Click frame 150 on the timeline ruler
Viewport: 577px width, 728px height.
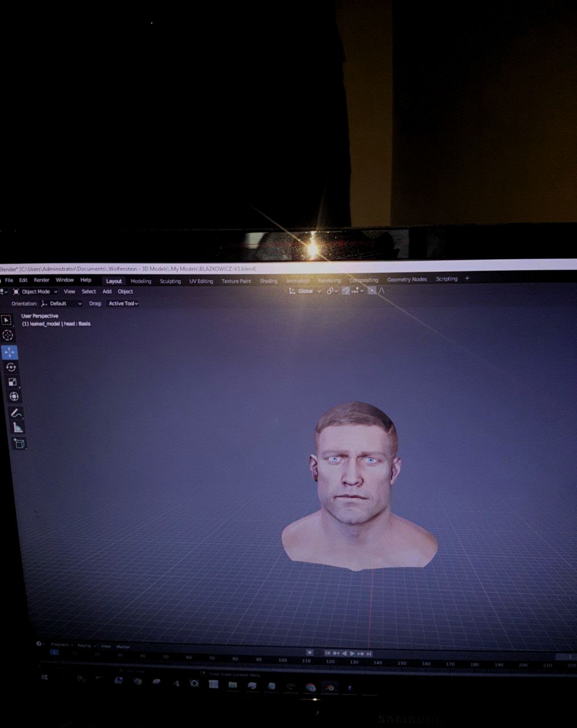(402, 663)
